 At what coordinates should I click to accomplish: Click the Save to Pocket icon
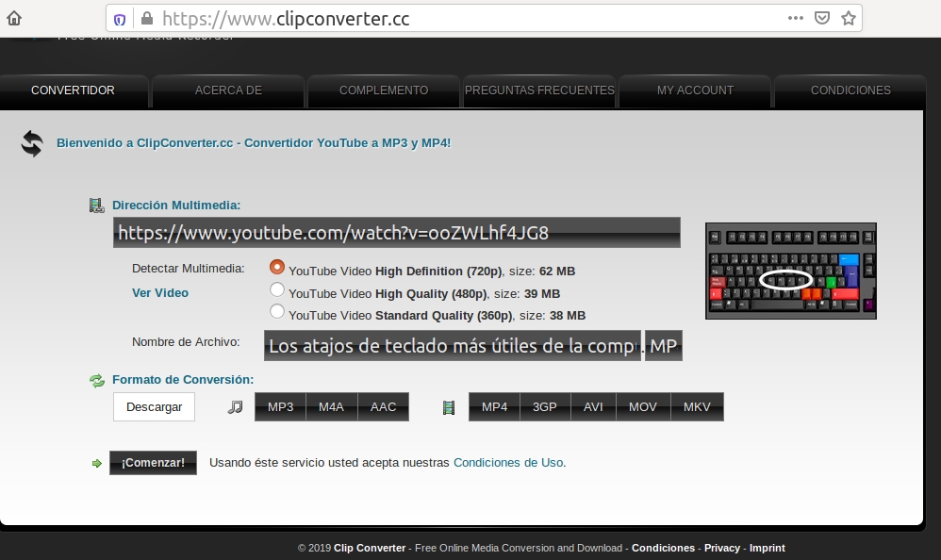coord(821,18)
